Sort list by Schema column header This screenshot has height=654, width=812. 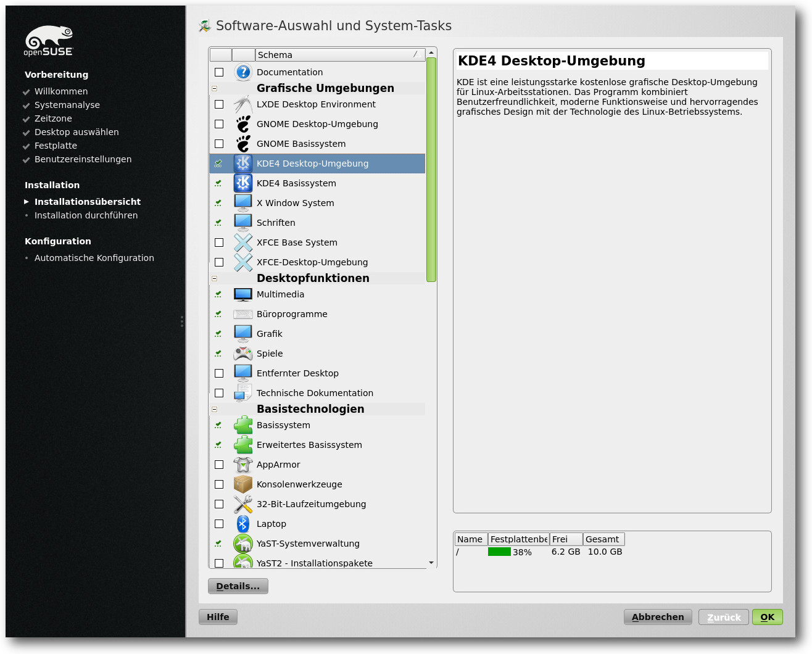[340, 55]
